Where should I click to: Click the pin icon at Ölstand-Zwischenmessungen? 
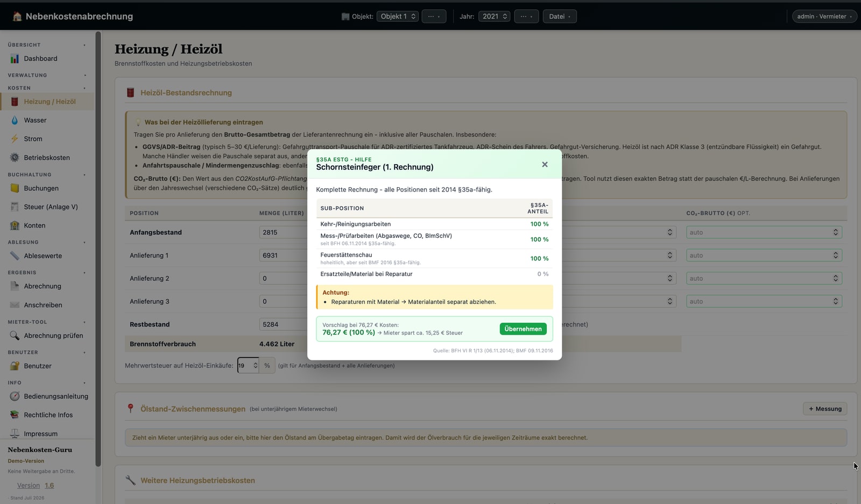pos(130,409)
